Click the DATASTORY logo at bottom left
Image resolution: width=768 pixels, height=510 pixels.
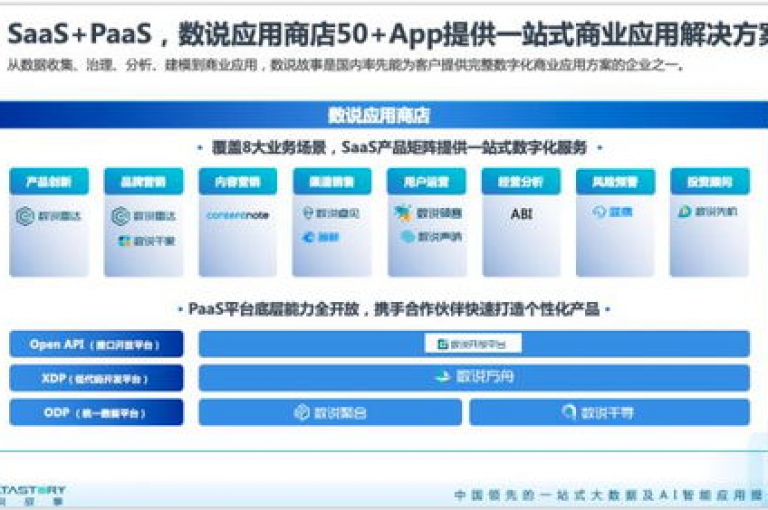click(x=32, y=495)
